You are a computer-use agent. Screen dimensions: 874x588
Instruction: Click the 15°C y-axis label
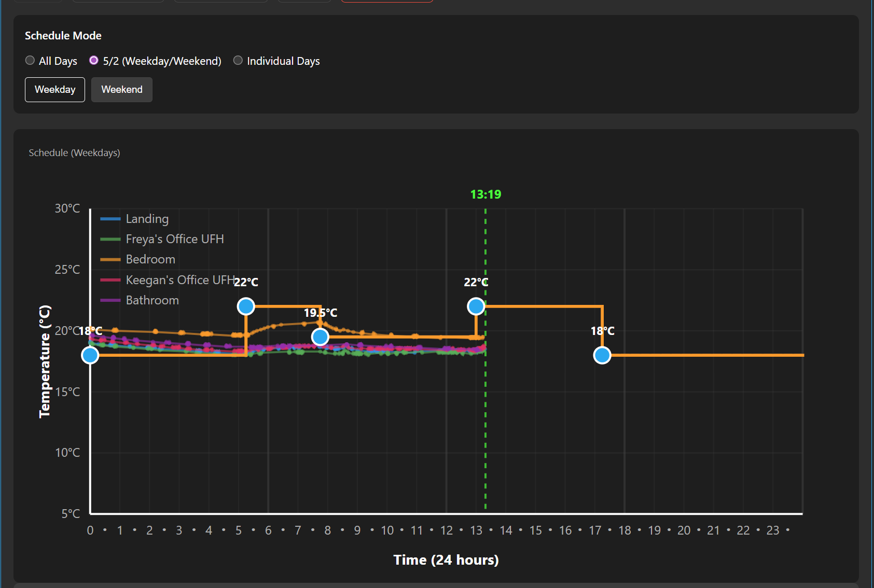click(67, 392)
